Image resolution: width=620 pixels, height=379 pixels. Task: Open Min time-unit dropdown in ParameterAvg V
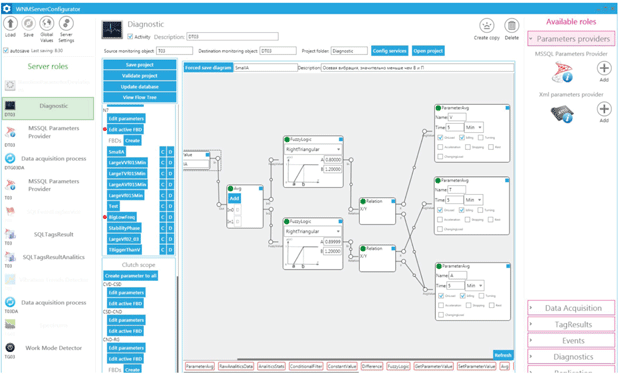pyautogui.click(x=473, y=127)
